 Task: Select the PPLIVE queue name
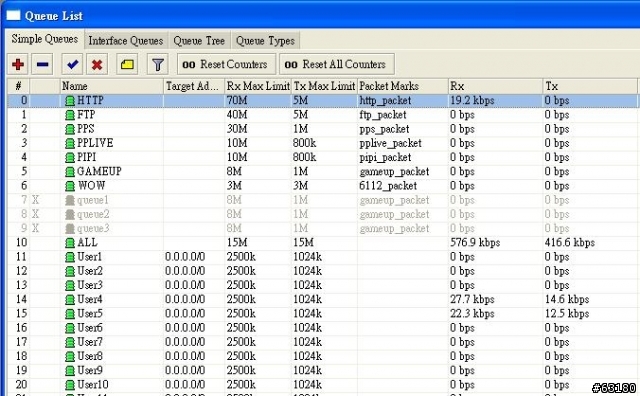(x=95, y=143)
